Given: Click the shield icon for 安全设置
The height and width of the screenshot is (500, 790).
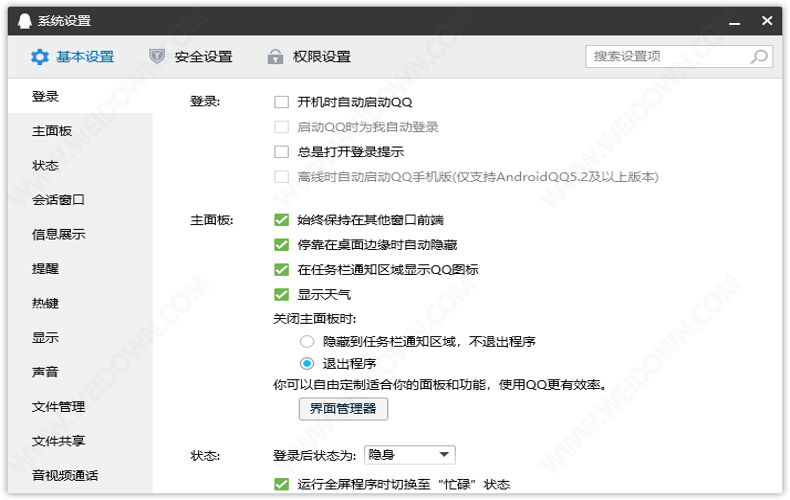Looking at the screenshot, I should point(157,57).
